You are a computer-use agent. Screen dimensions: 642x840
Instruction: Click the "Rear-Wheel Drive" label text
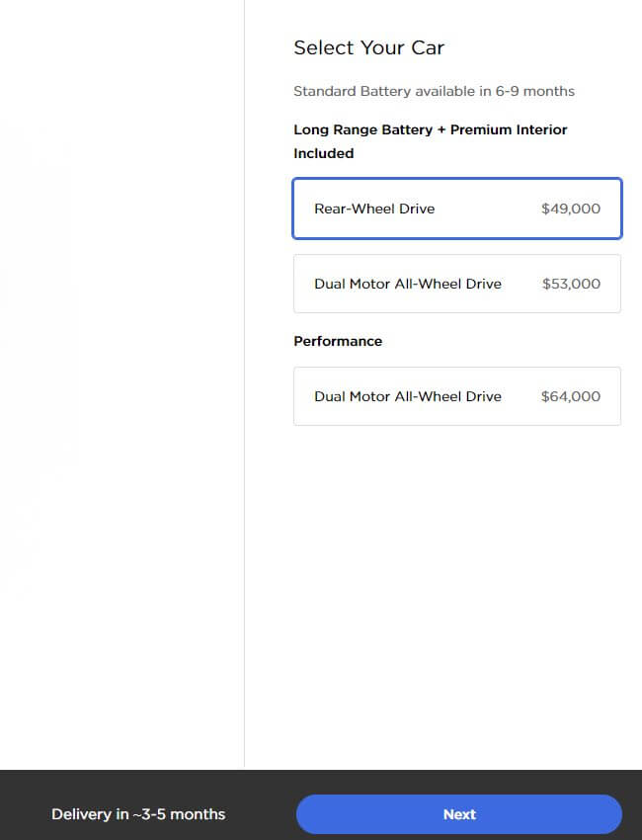coord(374,209)
